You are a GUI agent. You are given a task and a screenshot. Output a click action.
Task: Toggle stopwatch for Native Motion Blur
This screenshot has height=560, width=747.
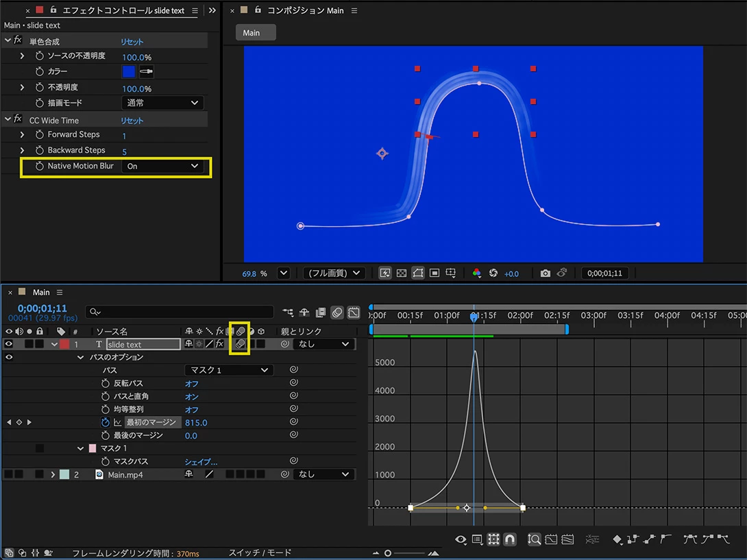tap(40, 166)
